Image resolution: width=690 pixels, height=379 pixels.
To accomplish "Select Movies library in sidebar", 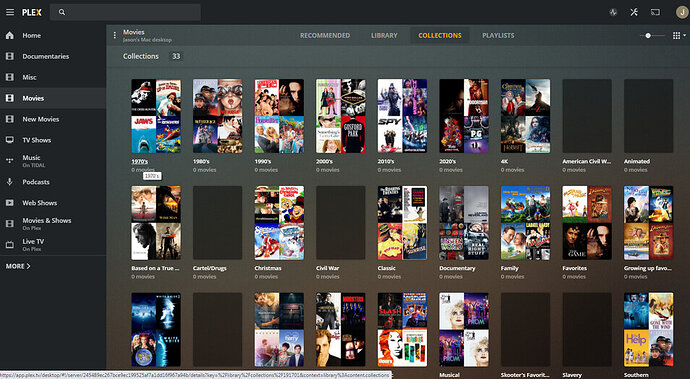I will point(53,98).
